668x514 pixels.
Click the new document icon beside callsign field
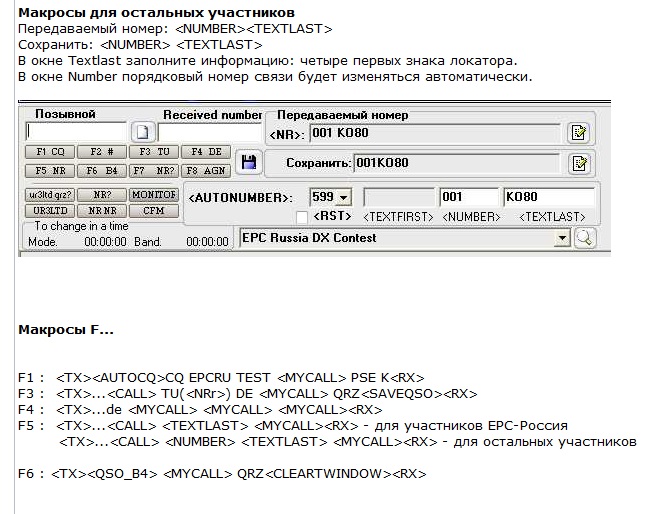pyautogui.click(x=142, y=132)
